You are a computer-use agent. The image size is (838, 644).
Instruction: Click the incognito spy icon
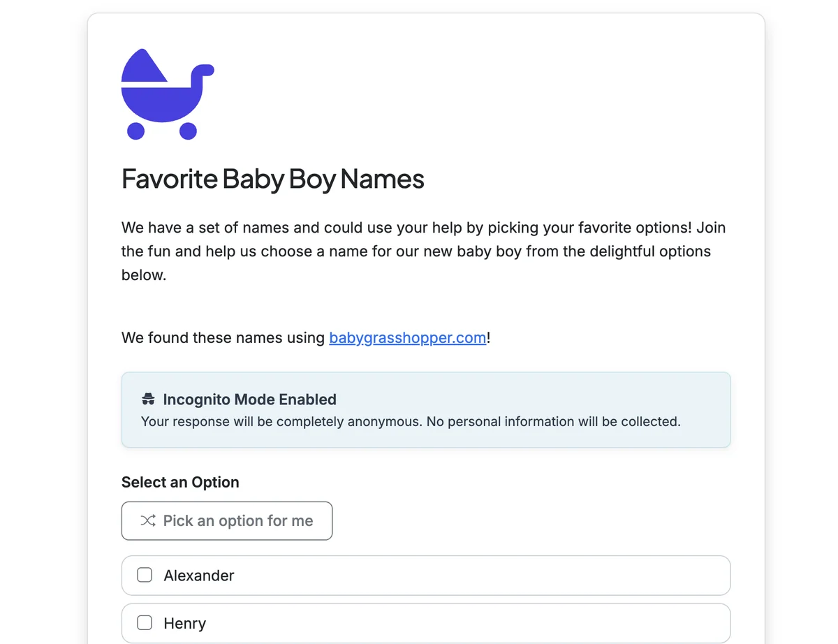click(x=148, y=400)
